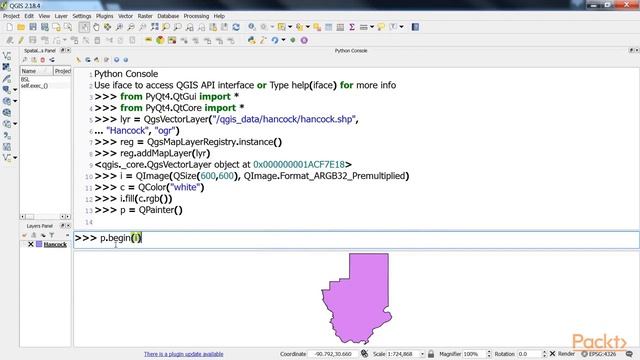
Task: Close the Python Console panel
Action: 637,50
